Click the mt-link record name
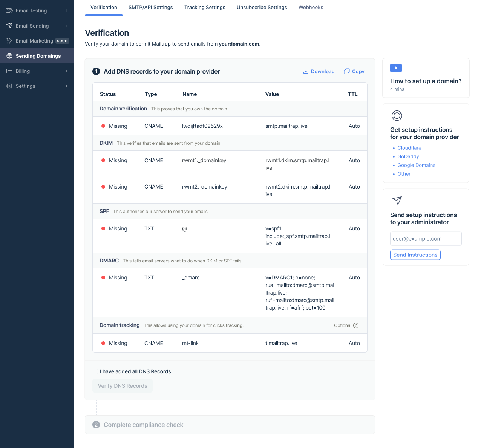 point(190,343)
